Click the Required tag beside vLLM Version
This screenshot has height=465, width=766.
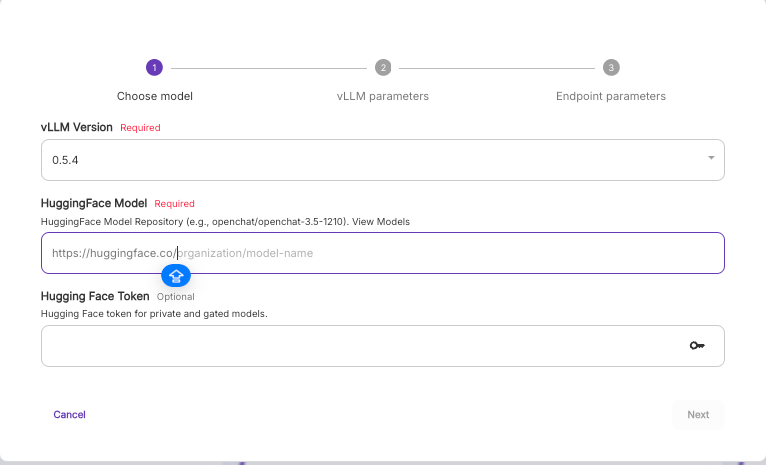tap(140, 127)
